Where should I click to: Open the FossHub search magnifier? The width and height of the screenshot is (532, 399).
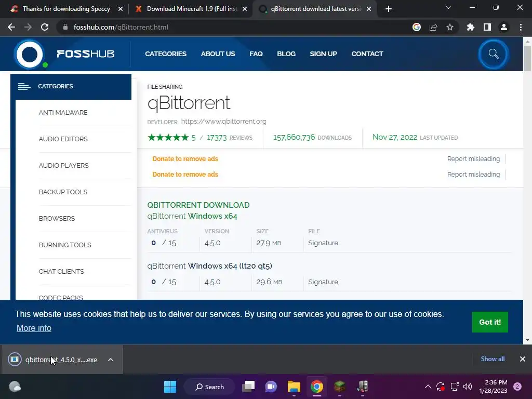click(494, 54)
